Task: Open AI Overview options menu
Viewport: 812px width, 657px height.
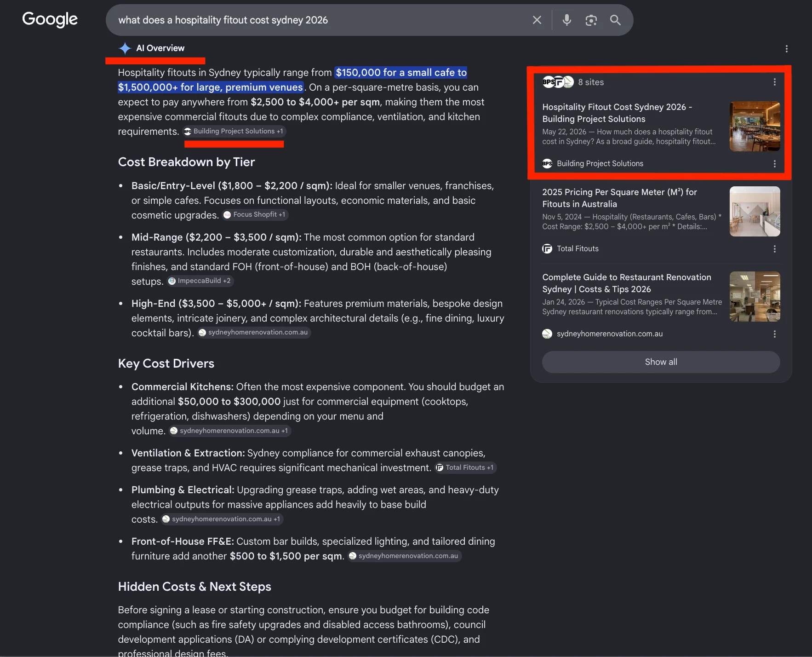Action: pos(787,49)
